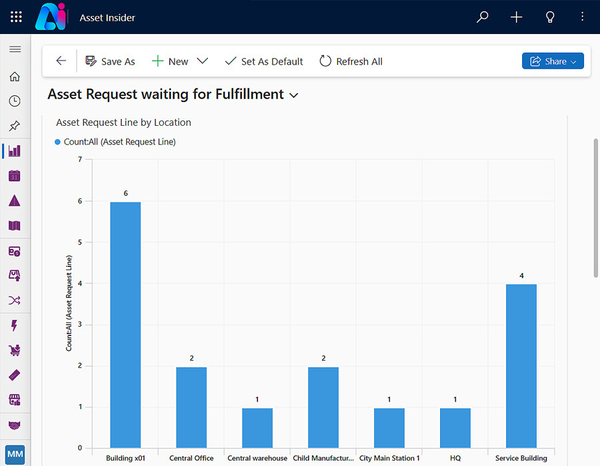Open the dashboard title selector dropdown

click(x=293, y=95)
